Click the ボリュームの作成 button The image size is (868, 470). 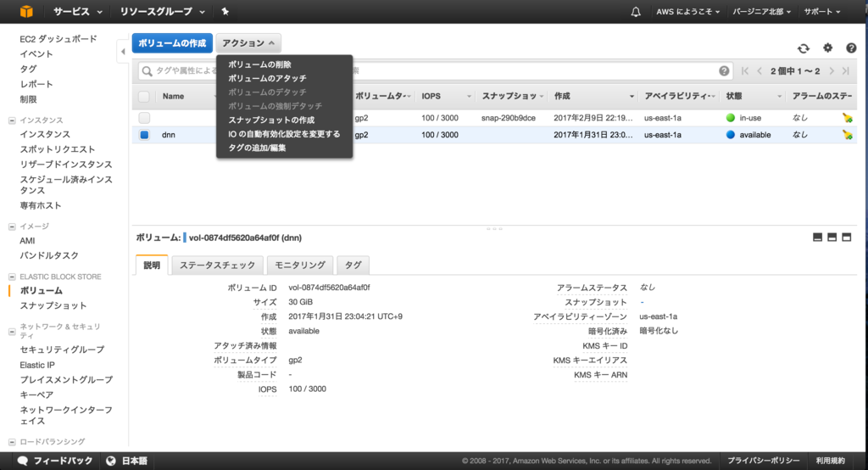[172, 42]
